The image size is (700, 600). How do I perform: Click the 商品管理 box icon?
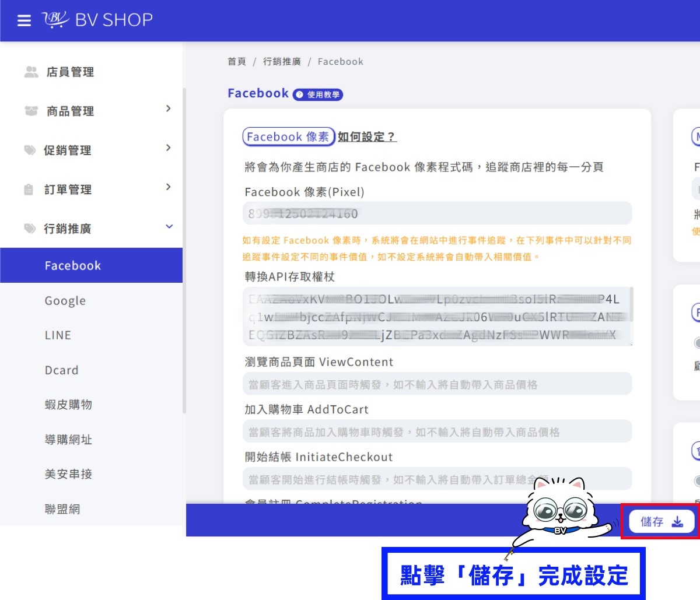(31, 111)
